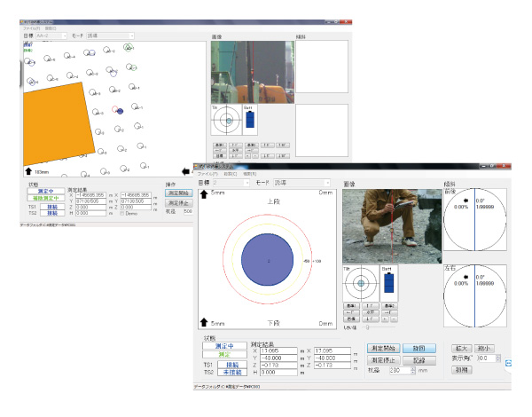
Task: Click 測定開始 in the back window
Action: click(x=179, y=193)
